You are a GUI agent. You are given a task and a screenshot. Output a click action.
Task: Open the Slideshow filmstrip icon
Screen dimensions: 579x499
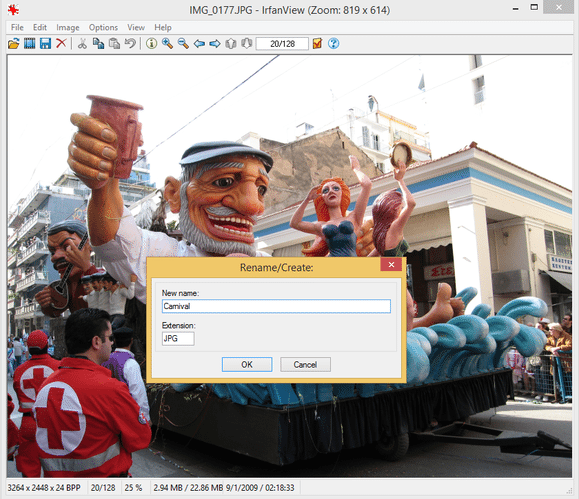(x=30, y=44)
